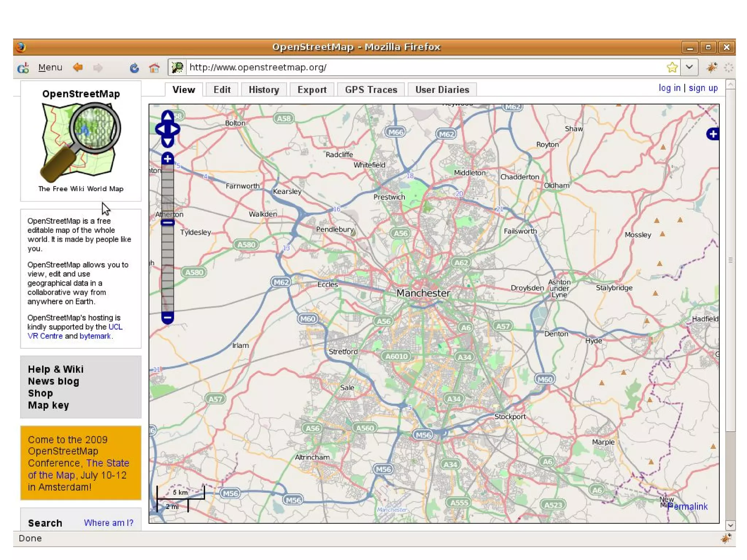The height and width of the screenshot is (560, 747).
Task: Click the site favicon in the address bar
Action: [x=178, y=67]
